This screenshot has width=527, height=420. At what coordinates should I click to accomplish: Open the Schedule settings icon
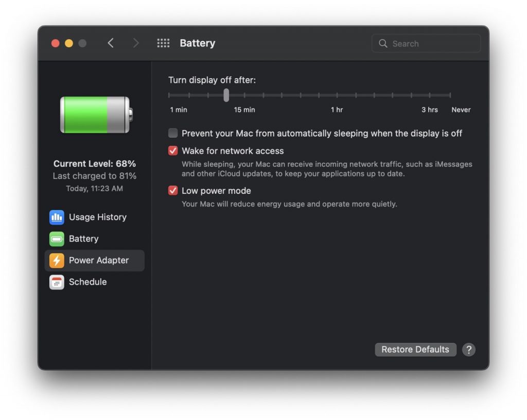(57, 282)
